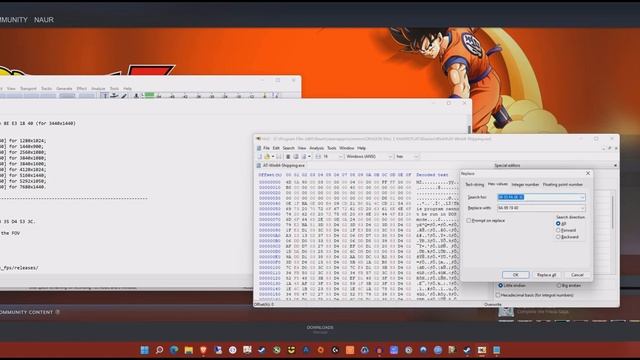This screenshot has width=640, height=360.
Task: Click the taskbar Search icon
Action: [159, 350]
